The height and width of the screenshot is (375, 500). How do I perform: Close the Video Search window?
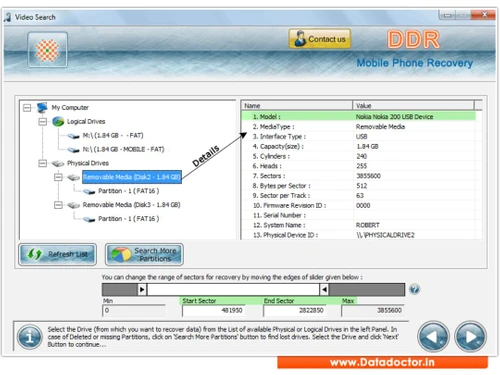point(483,15)
